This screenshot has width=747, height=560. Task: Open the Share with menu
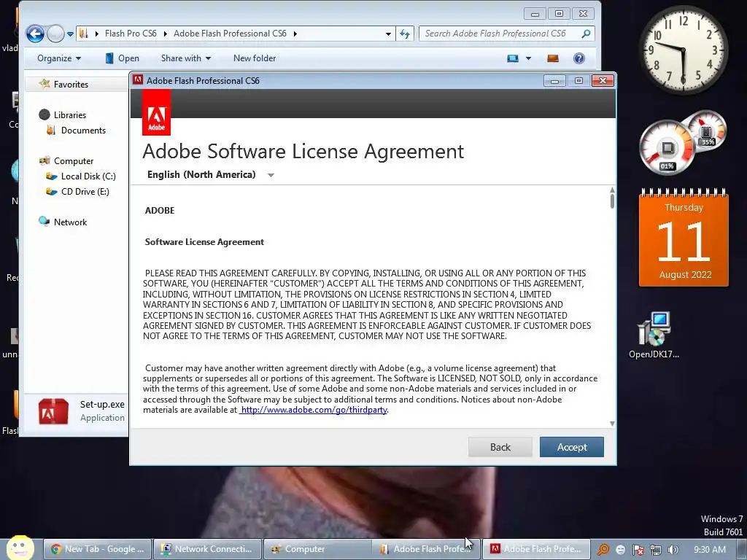pos(186,58)
